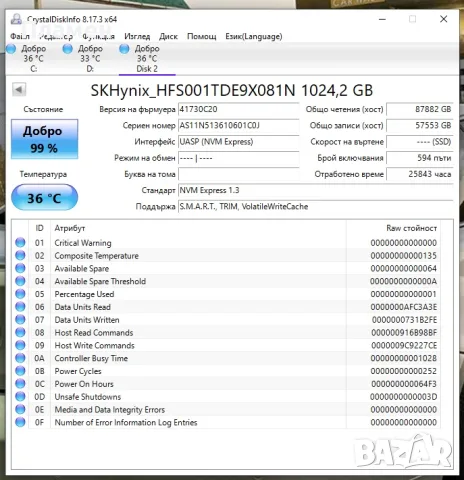The width and height of the screenshot is (464, 480).
Task: Click the CrystalDiskInfo app icon in title bar
Action: click(x=16, y=19)
